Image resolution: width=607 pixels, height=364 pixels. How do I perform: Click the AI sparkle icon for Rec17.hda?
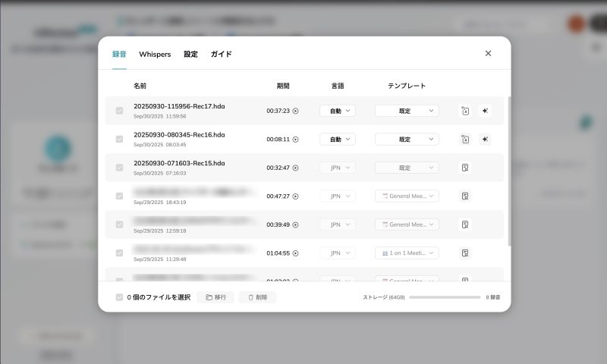click(485, 111)
